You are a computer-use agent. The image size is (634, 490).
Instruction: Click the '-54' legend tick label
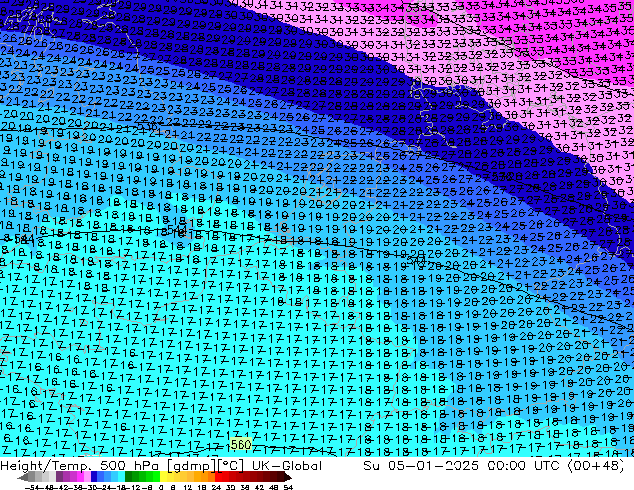pos(32,487)
